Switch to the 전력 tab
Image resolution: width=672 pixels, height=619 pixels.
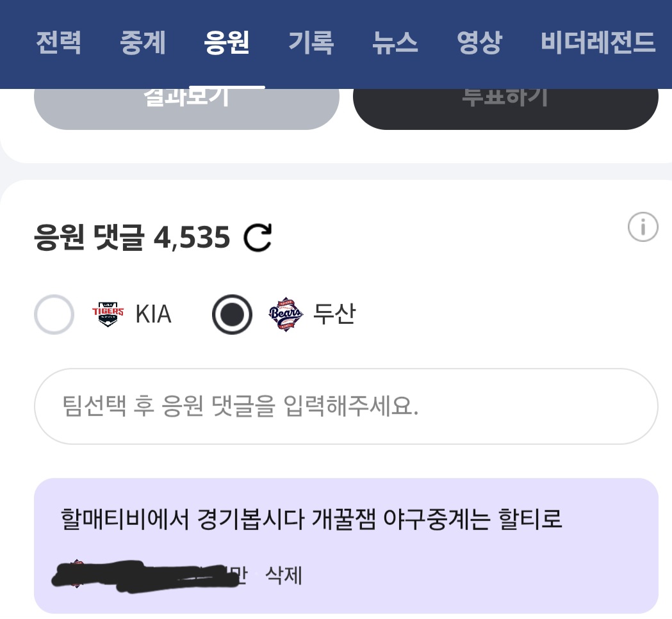[58, 43]
